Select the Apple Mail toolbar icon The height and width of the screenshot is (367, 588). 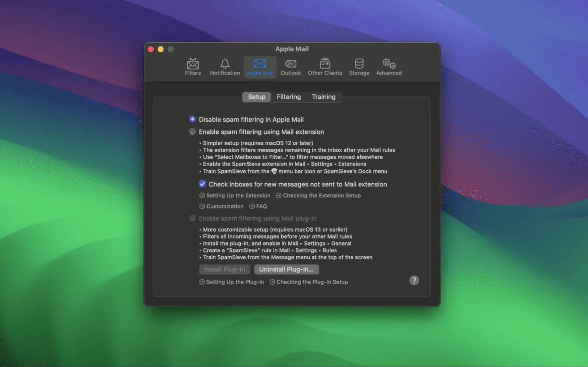pos(260,67)
